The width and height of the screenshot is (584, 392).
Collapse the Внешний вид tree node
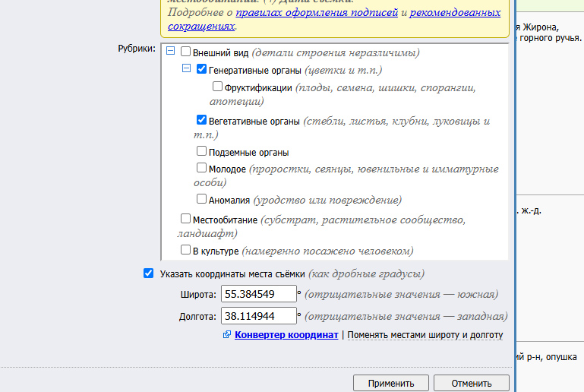(170, 52)
